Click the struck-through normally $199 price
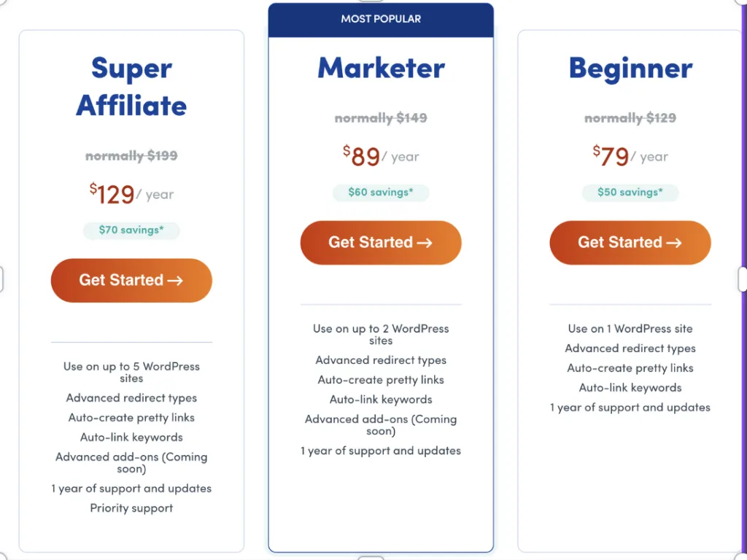 pyautogui.click(x=131, y=156)
